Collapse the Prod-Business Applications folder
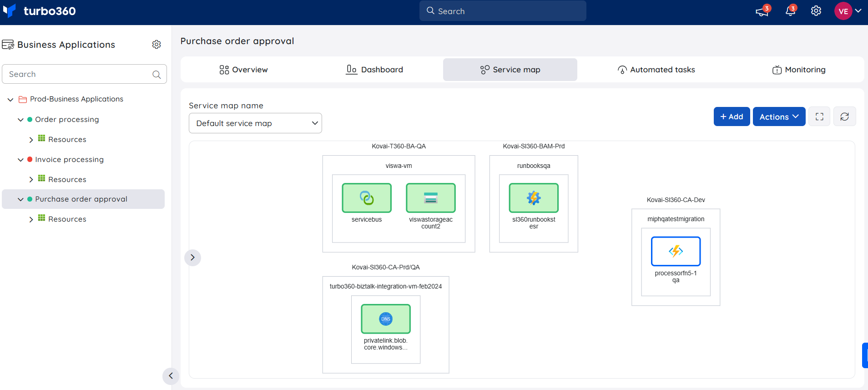The width and height of the screenshot is (868, 390). pyautogui.click(x=10, y=100)
